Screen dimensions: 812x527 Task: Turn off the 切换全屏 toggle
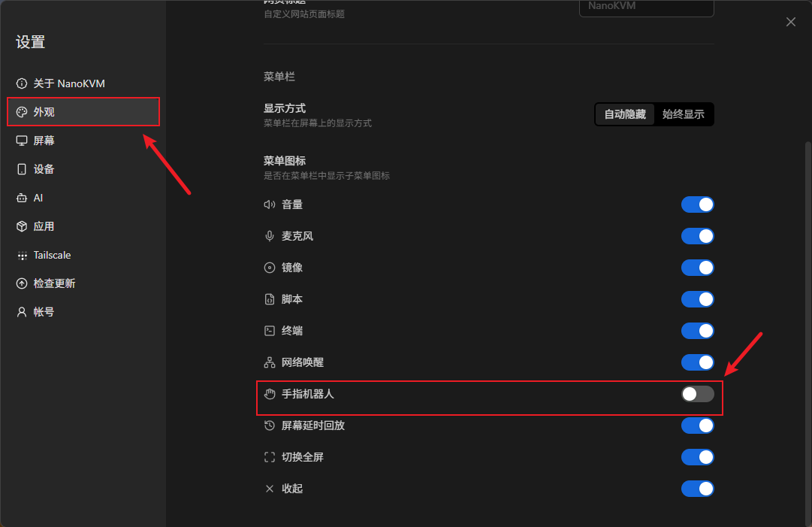(x=698, y=457)
